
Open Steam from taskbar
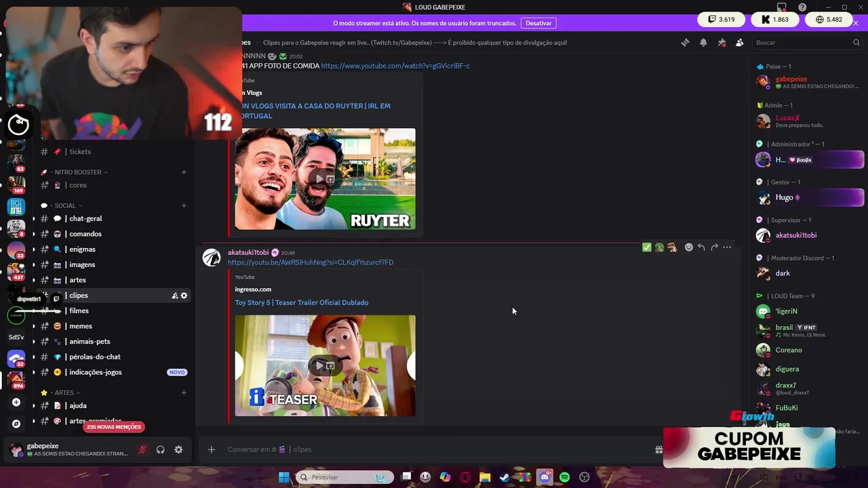point(505,477)
